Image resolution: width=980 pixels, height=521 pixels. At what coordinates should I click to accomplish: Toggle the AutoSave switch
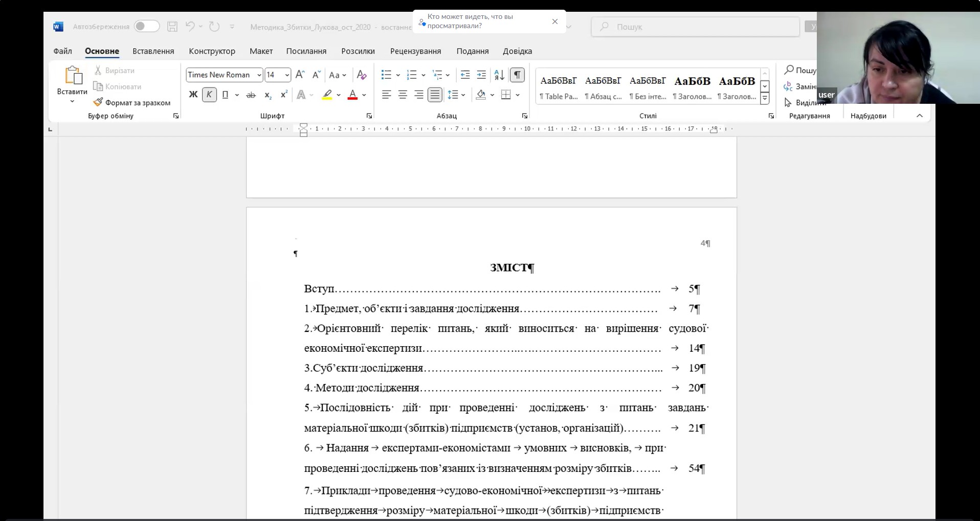coord(146,27)
